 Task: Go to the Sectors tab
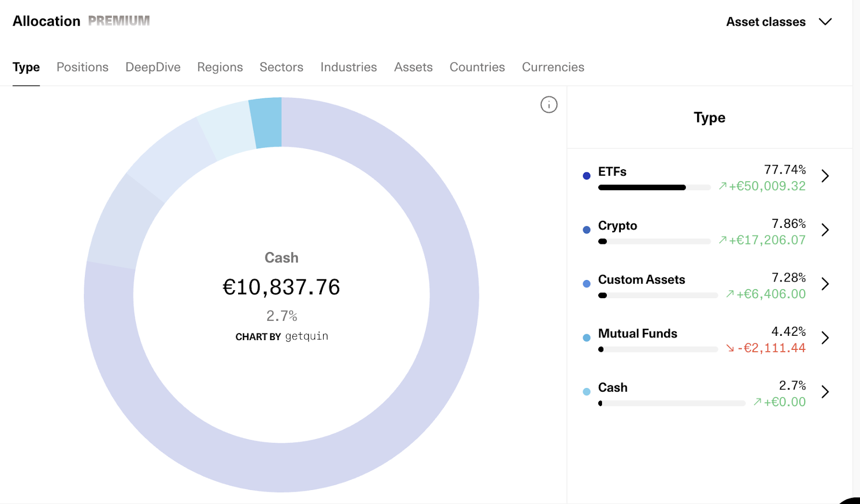(282, 67)
